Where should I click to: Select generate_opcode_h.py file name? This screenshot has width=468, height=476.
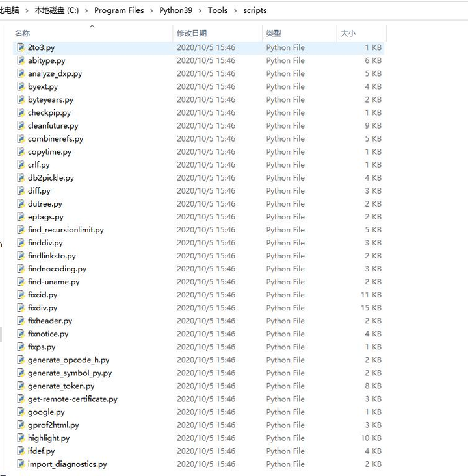(69, 360)
